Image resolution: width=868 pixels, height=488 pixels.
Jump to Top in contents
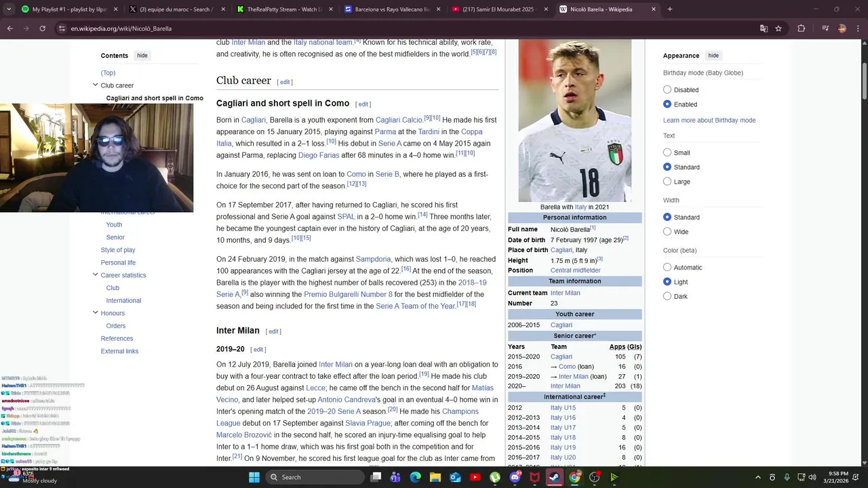pos(108,73)
